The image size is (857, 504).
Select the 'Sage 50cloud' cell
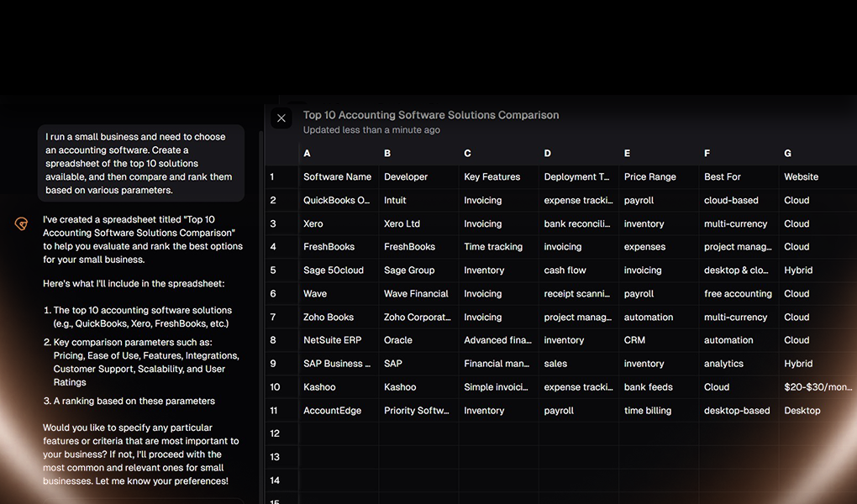(x=339, y=270)
